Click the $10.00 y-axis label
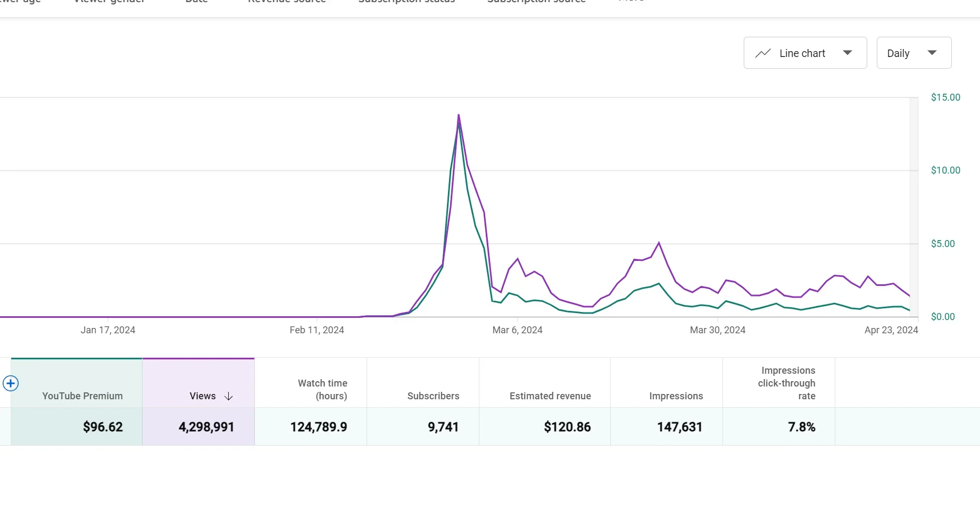This screenshot has height=526, width=980. pyautogui.click(x=945, y=170)
